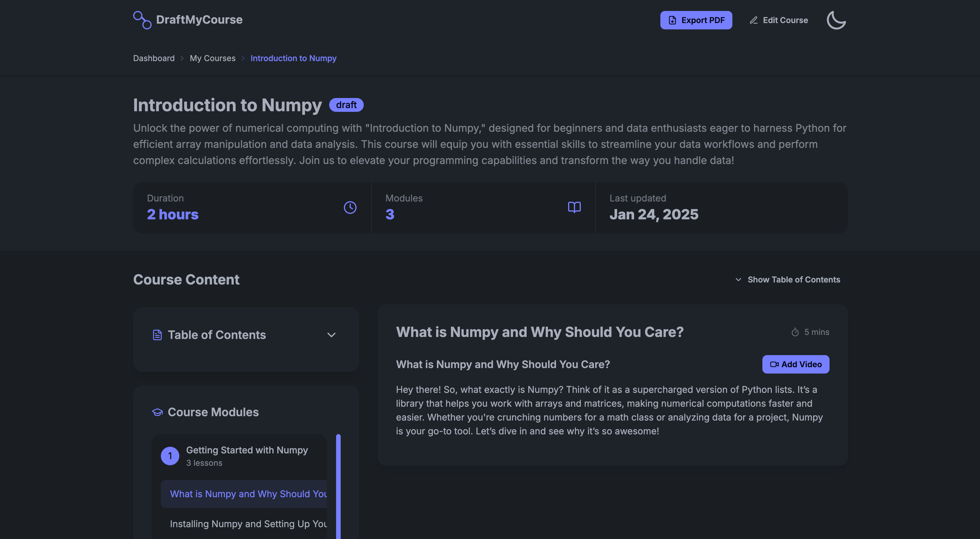980x539 pixels.
Task: Click the graduation cap Course Modules icon
Action: (x=157, y=412)
